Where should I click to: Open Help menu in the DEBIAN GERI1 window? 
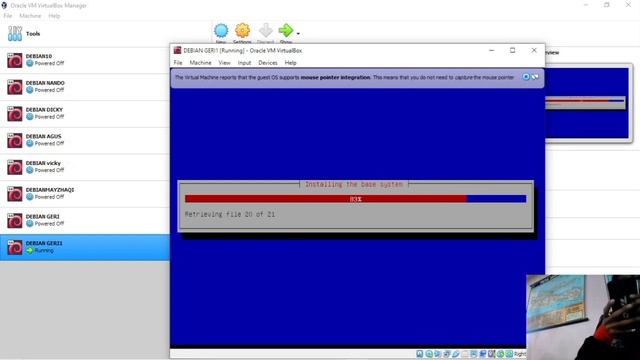(291, 63)
